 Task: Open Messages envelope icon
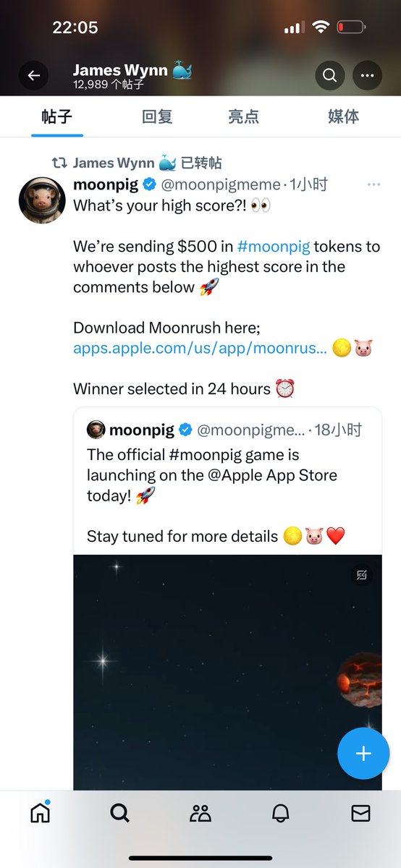pyautogui.click(x=360, y=814)
